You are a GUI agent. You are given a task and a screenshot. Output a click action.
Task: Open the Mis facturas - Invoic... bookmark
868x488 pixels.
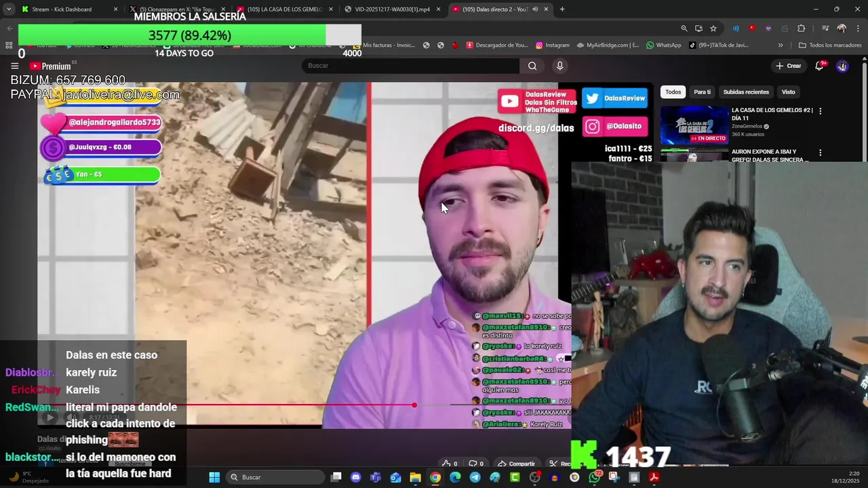click(384, 45)
